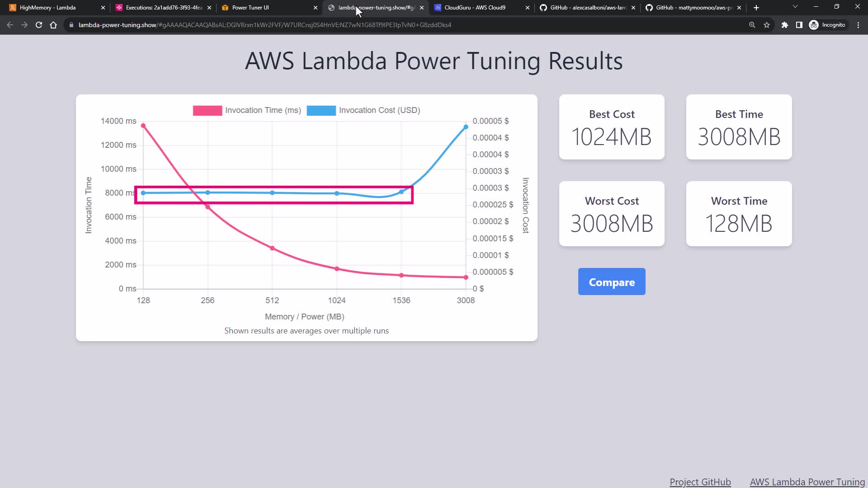Viewport: 868px width, 488px height.
Task: Open the AWS Lambda Power Tuning link
Action: tap(807, 482)
